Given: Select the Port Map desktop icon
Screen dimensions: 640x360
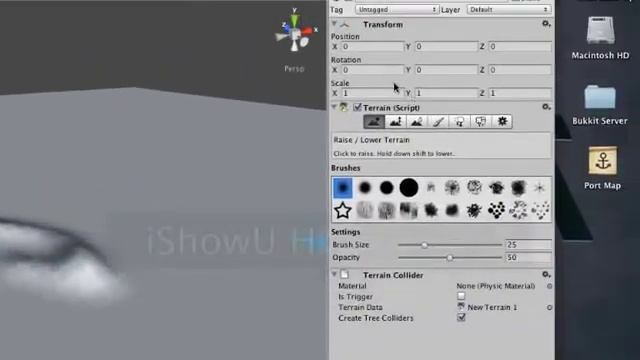Looking at the screenshot, I should click(602, 168).
